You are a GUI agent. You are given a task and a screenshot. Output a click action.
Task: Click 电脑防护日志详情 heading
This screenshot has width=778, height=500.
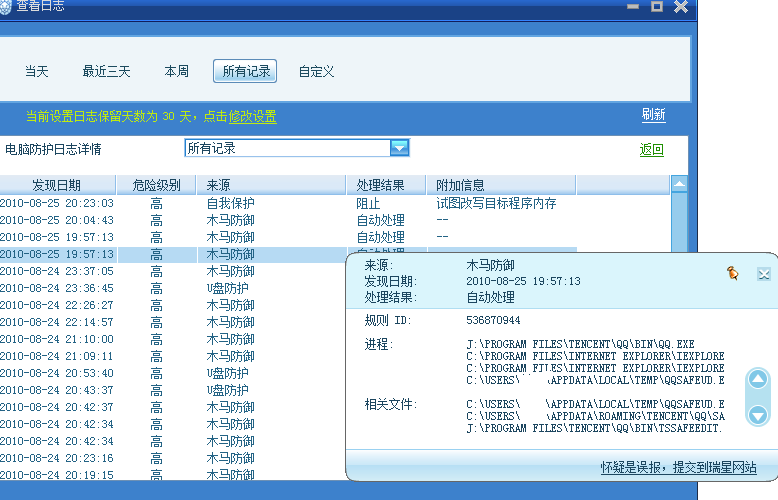point(54,149)
